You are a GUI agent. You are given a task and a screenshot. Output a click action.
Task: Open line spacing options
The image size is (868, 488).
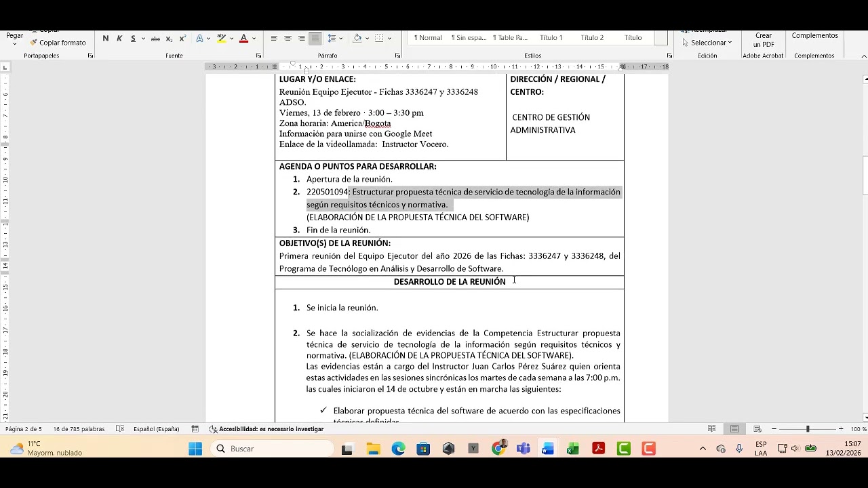331,39
